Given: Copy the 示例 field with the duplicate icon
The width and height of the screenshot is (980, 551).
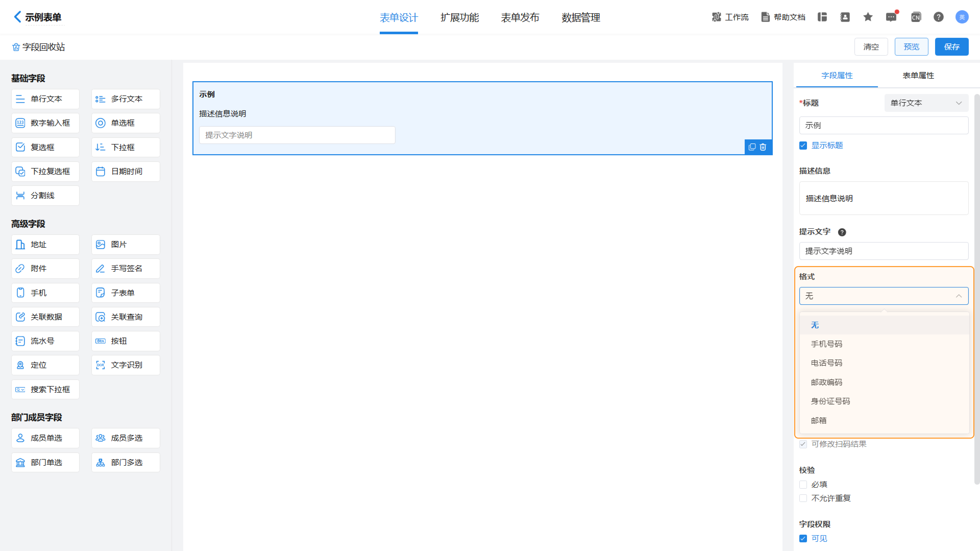Looking at the screenshot, I should 752,147.
